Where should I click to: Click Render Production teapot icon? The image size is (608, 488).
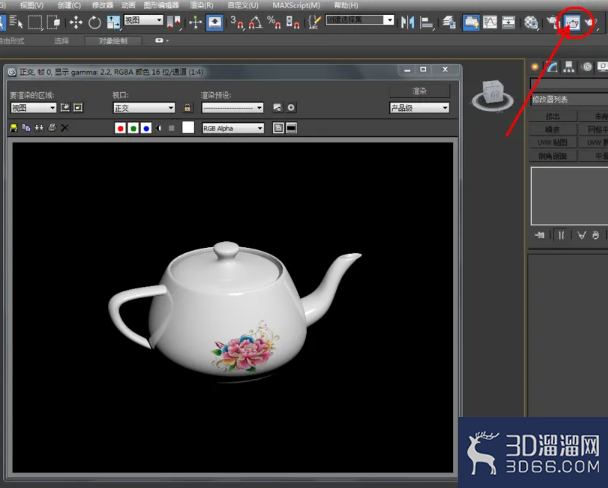[x=590, y=22]
